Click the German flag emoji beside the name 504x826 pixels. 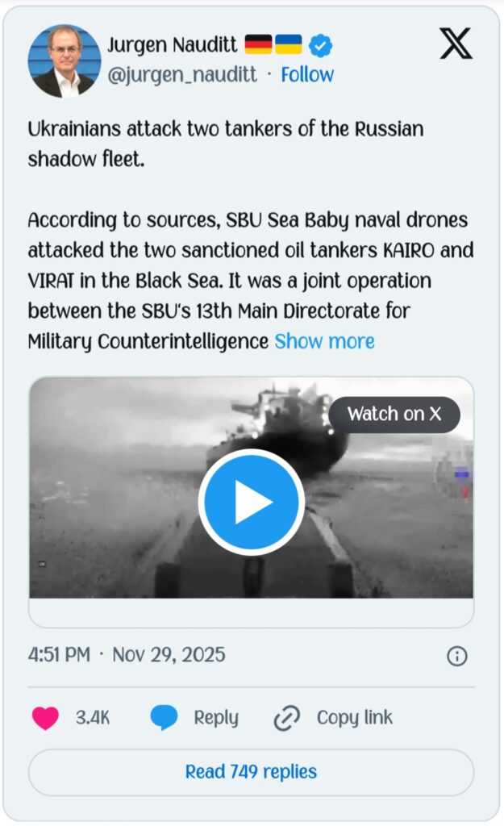coord(258,44)
